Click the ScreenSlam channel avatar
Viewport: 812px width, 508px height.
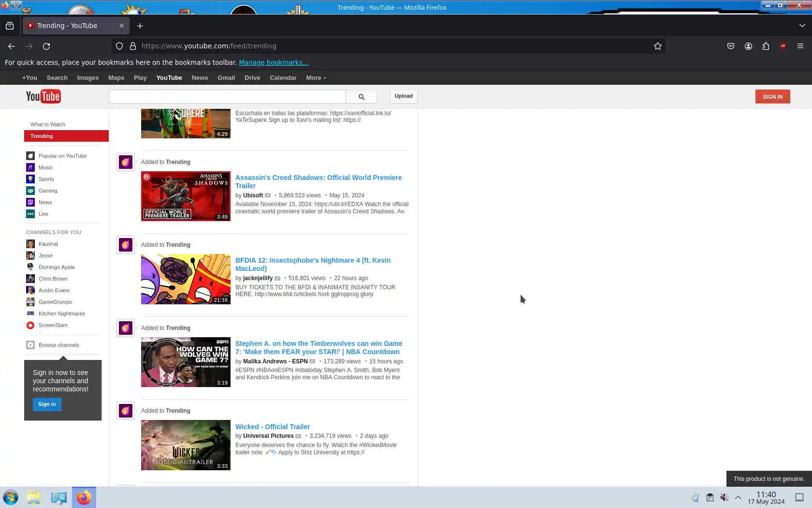coord(30,325)
